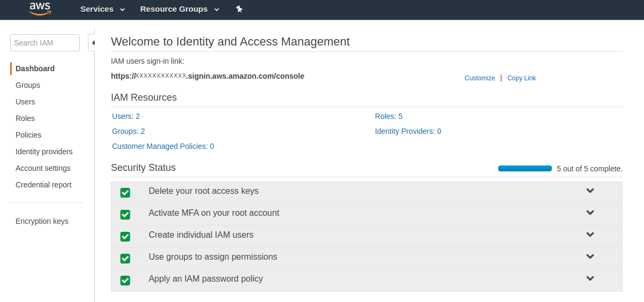This screenshot has width=644, height=302.
Task: Expand Activate MFA on your root account chevron
Action: click(x=590, y=213)
